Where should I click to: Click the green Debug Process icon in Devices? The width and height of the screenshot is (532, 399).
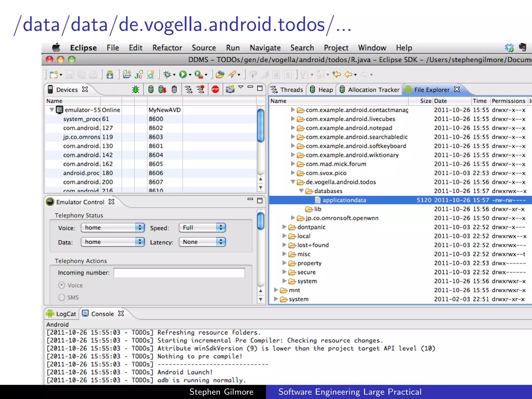[135, 90]
